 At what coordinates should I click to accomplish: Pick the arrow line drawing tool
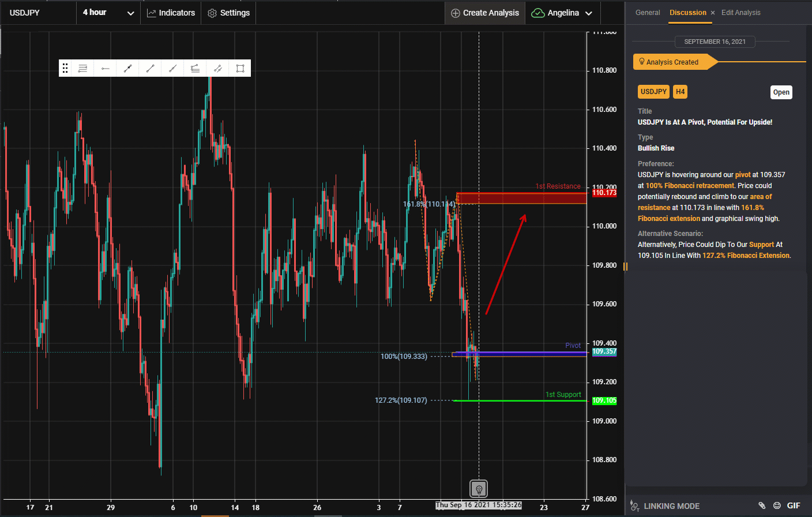point(127,69)
